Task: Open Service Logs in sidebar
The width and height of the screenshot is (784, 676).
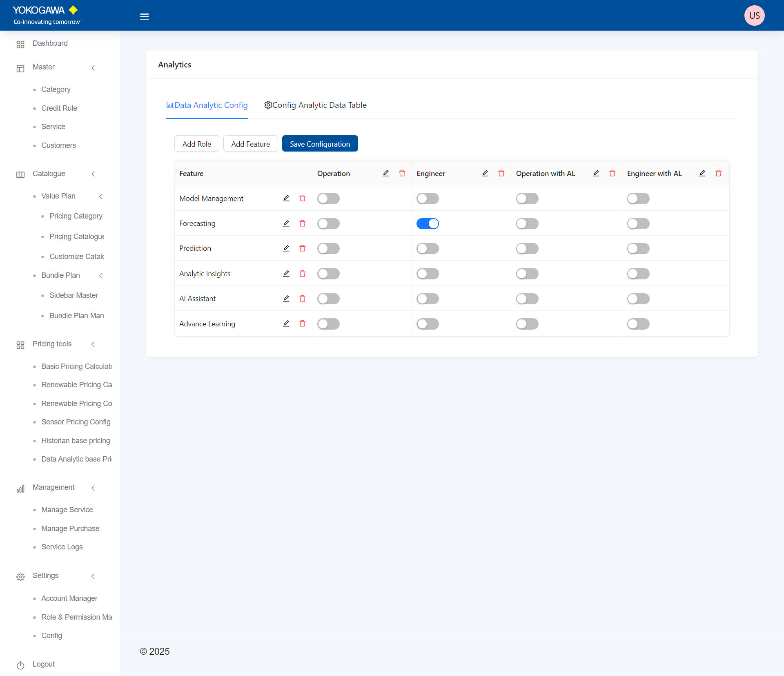Action: [62, 547]
